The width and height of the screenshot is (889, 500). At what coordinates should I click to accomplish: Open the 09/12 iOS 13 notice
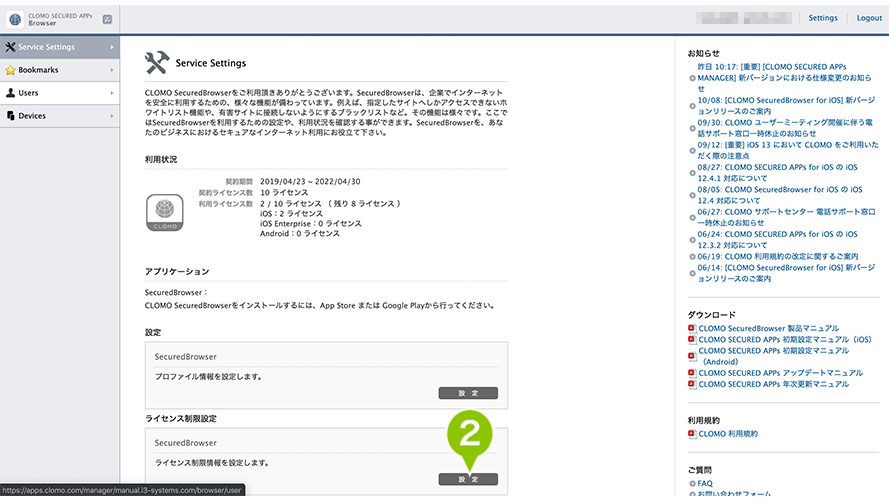(788, 150)
